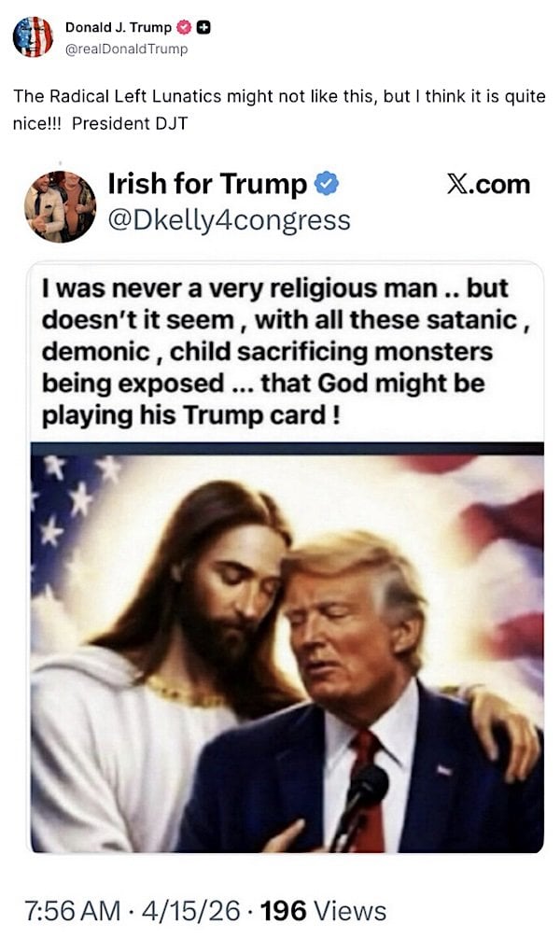Open the @Dkelly4congress handle
Screen dimensions: 560x938
coord(230,221)
